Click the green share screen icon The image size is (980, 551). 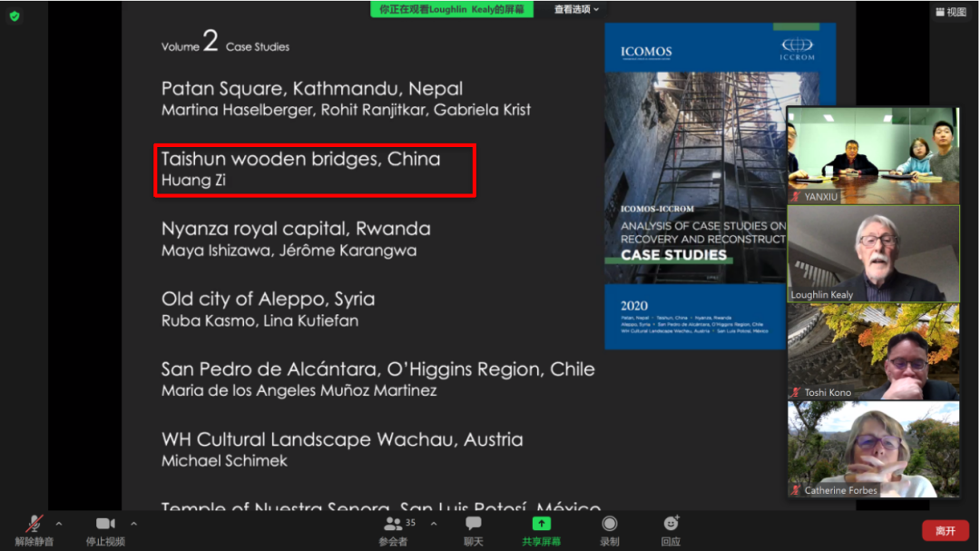pyautogui.click(x=541, y=524)
